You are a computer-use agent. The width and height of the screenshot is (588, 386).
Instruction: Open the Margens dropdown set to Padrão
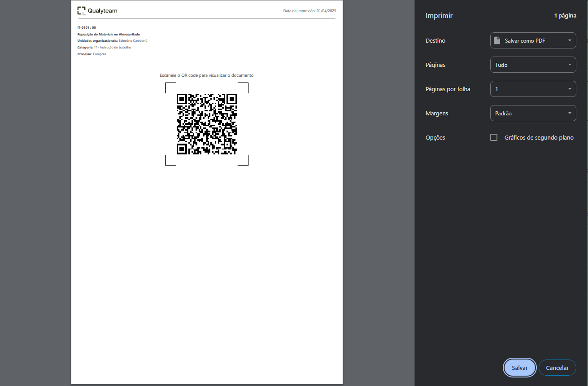[x=533, y=113]
